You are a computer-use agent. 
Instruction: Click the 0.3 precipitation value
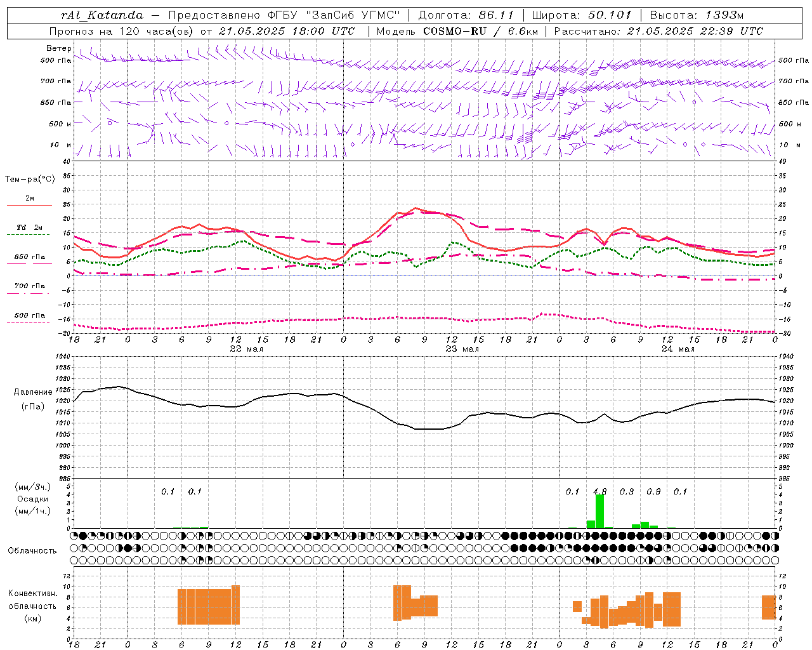[x=627, y=492]
